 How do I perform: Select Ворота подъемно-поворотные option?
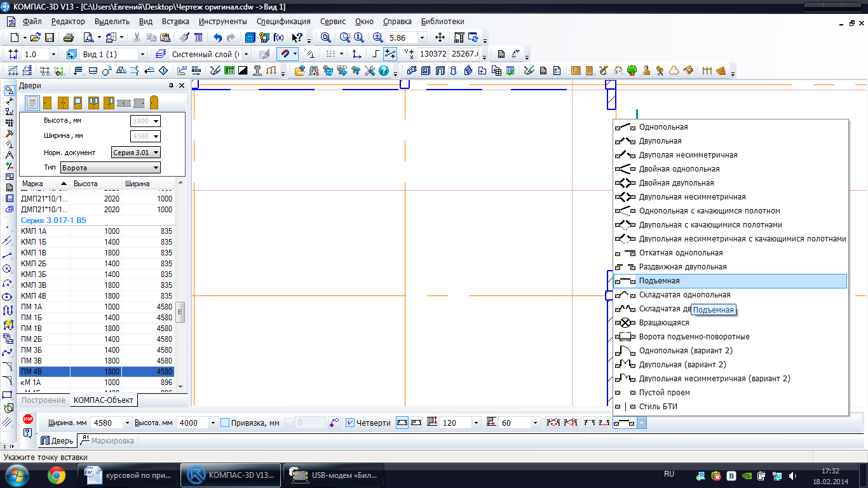(730, 337)
